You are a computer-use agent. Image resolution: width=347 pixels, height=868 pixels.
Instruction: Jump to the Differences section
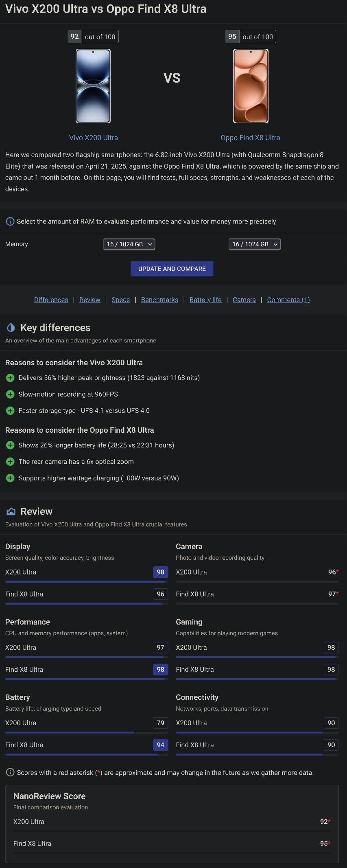tap(51, 300)
